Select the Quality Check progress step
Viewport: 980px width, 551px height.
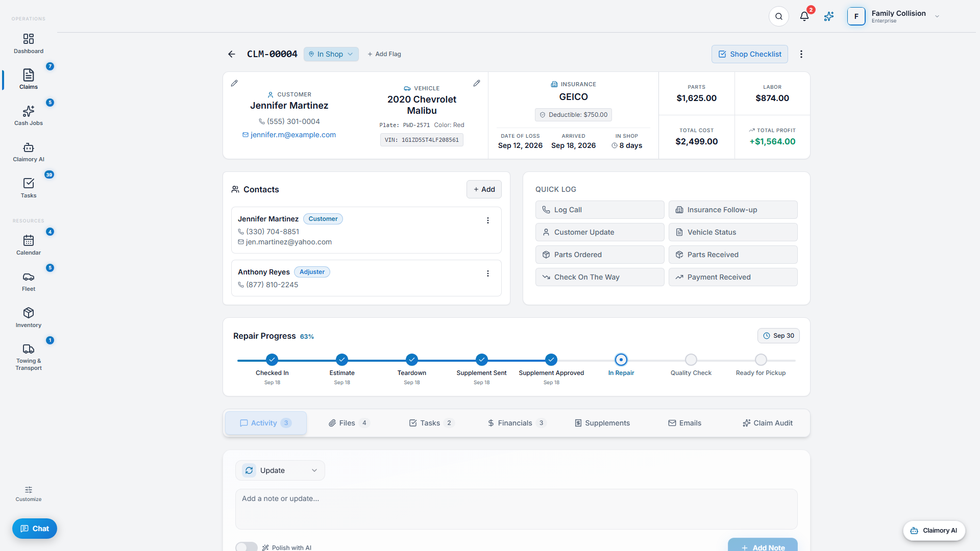[691, 365]
